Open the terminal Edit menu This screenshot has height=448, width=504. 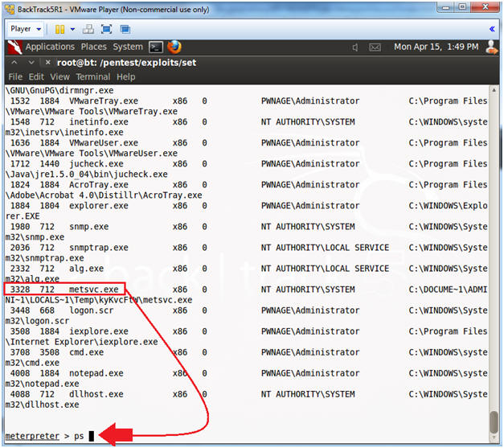36,77
